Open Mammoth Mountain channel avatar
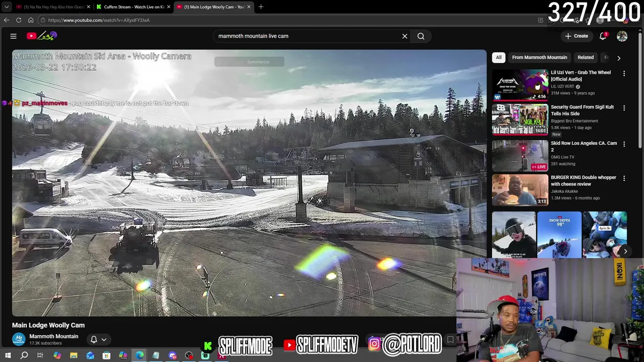Viewport: 644px width, 362px height. click(x=19, y=339)
